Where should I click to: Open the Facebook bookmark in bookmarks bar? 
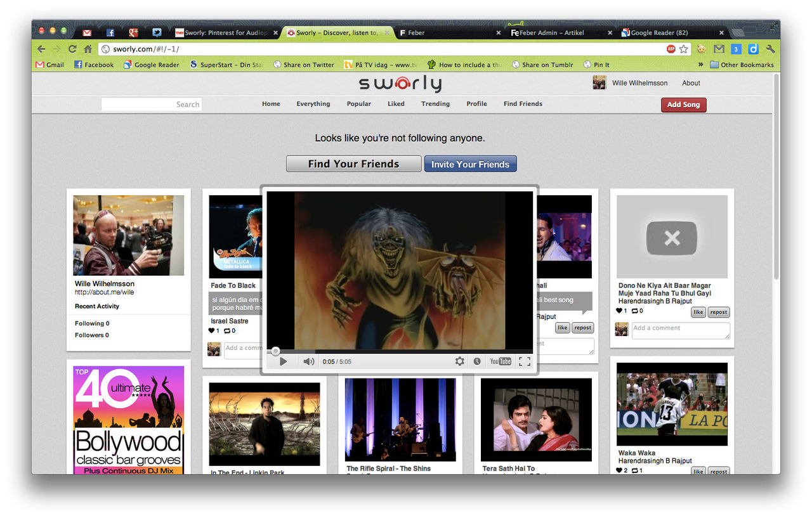tap(94, 65)
